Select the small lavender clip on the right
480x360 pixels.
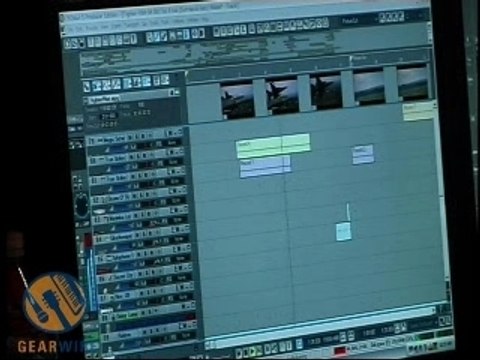(363, 154)
